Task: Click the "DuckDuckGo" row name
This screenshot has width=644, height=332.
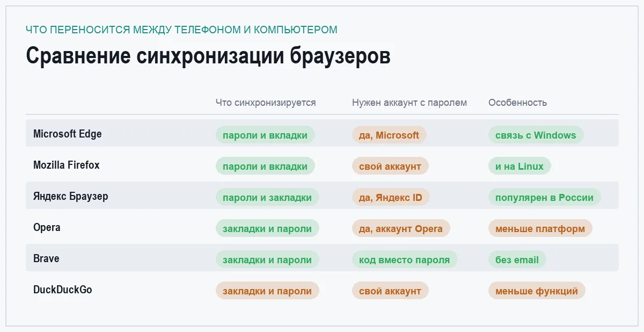Action: (x=63, y=290)
